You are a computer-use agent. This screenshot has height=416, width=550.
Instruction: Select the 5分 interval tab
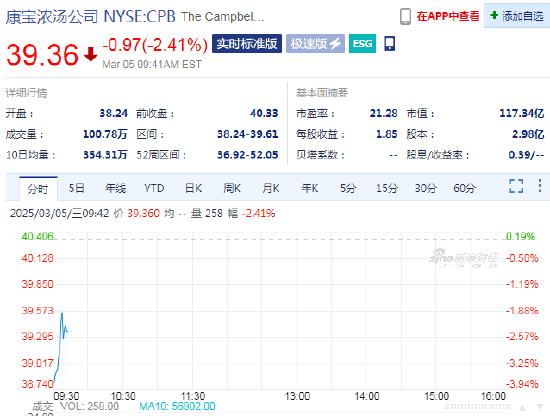tap(348, 188)
